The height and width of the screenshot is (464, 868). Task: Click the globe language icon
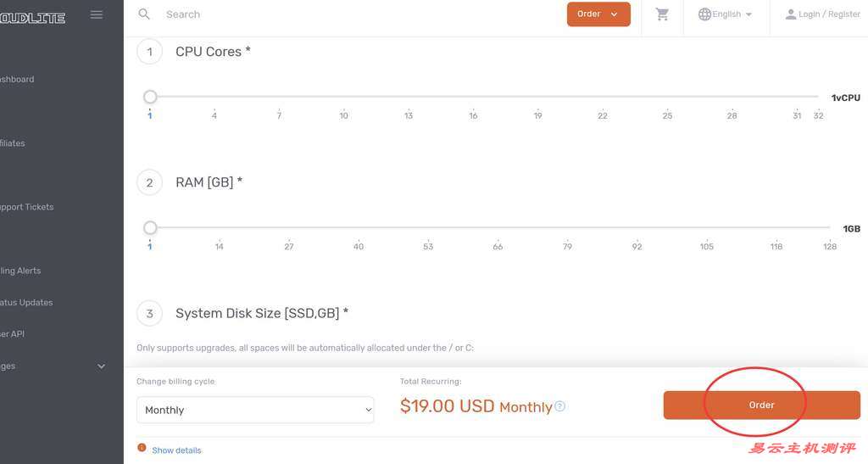[x=704, y=14]
